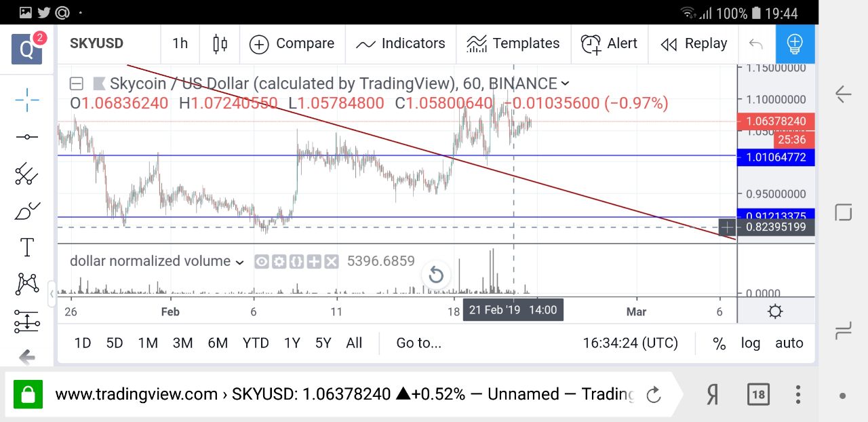
Task: Change the SKYUSD symbol
Action: [96, 44]
